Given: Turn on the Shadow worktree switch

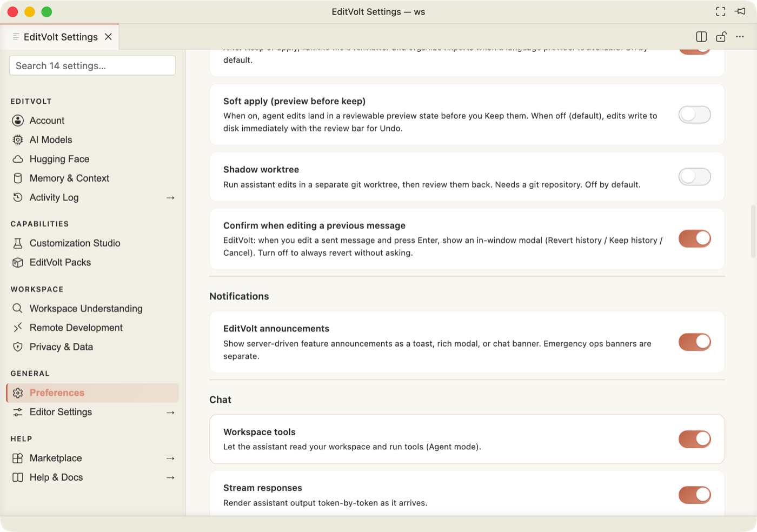Looking at the screenshot, I should coord(695,177).
